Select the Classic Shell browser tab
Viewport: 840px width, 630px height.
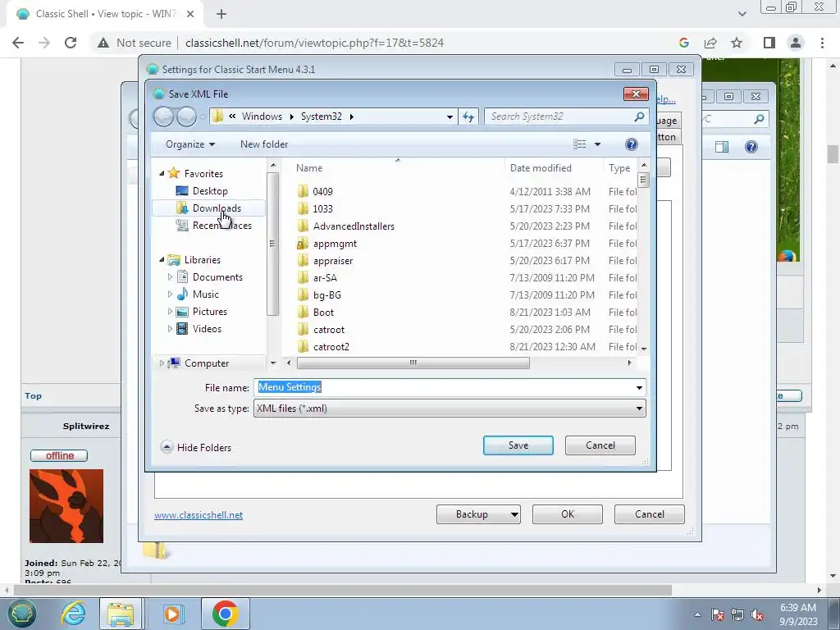pyautogui.click(x=104, y=14)
